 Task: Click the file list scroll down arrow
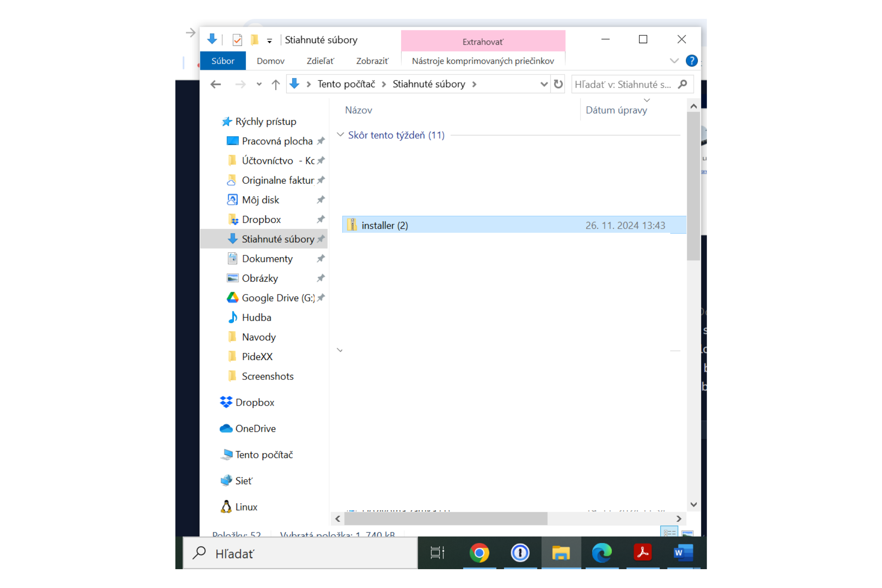click(x=694, y=504)
